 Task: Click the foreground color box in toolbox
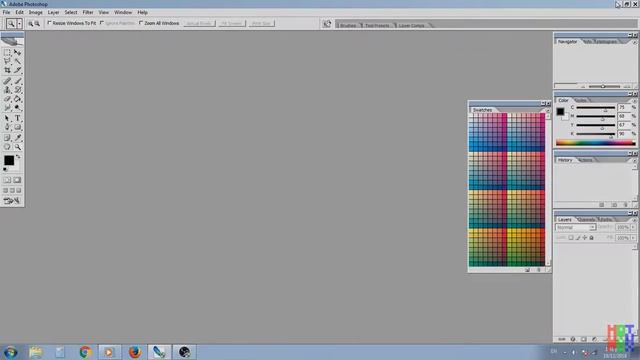click(9, 160)
